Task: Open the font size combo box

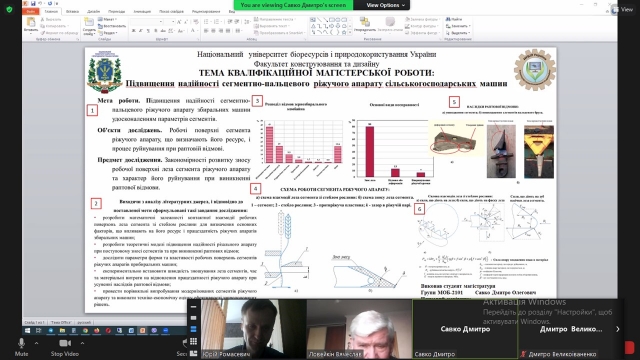Action: pyautogui.click(x=170, y=21)
